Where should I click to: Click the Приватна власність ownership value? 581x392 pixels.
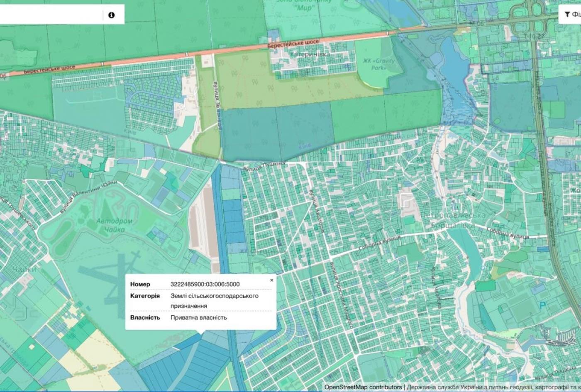coord(198,317)
